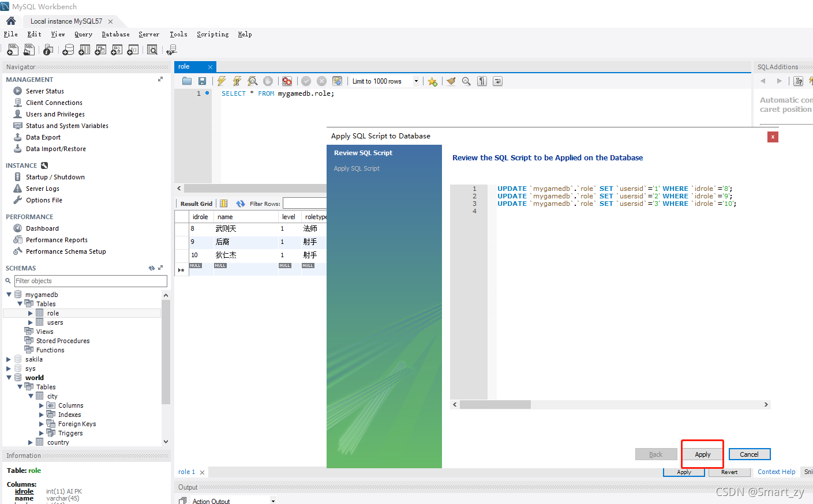This screenshot has width=813, height=504.
Task: Expand the users table node
Action: [x=31, y=322]
